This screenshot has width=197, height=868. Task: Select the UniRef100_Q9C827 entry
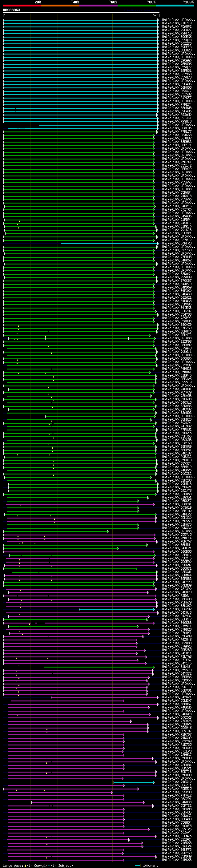pyautogui.click(x=177, y=30)
